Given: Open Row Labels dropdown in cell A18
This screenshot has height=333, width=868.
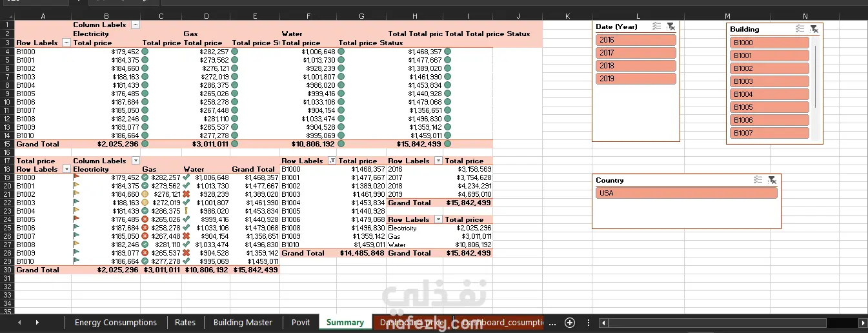Looking at the screenshot, I should click(66, 169).
